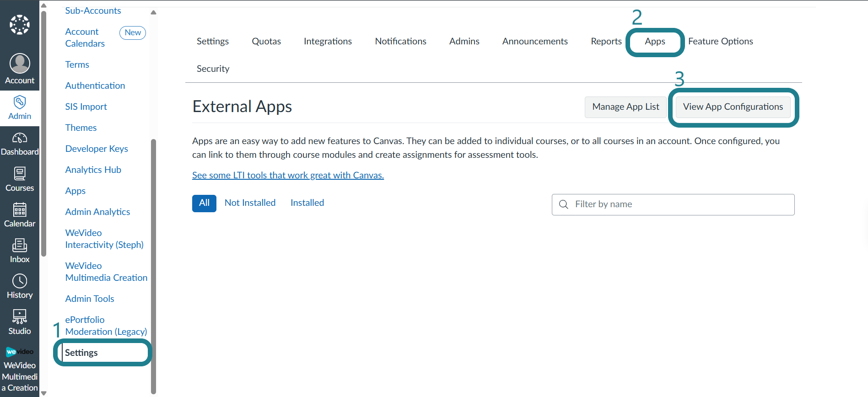Switch to the Security tab

pyautogui.click(x=213, y=69)
